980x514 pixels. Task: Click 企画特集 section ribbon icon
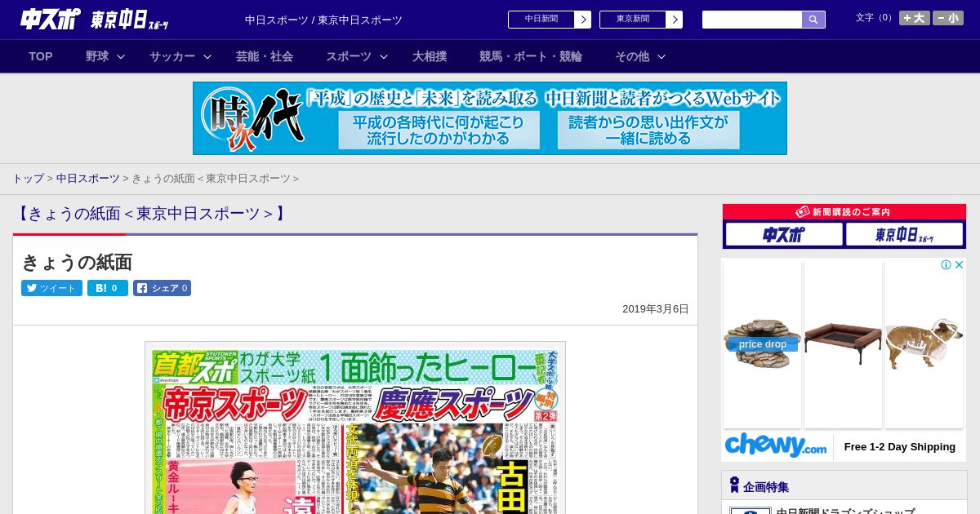coord(734,485)
